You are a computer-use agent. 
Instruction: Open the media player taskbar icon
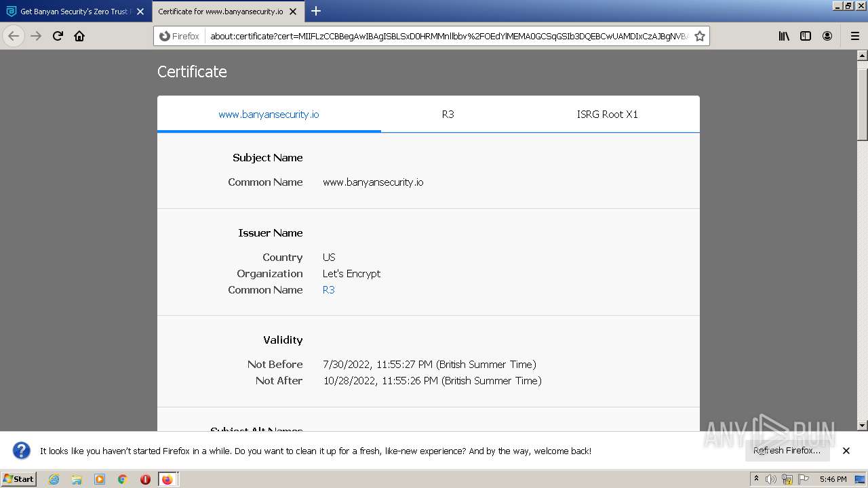[100, 479]
